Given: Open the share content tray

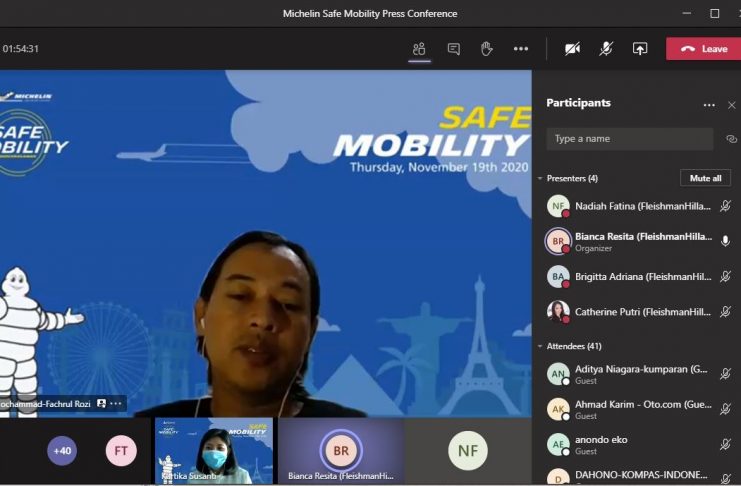Looking at the screenshot, I should pyautogui.click(x=640, y=49).
